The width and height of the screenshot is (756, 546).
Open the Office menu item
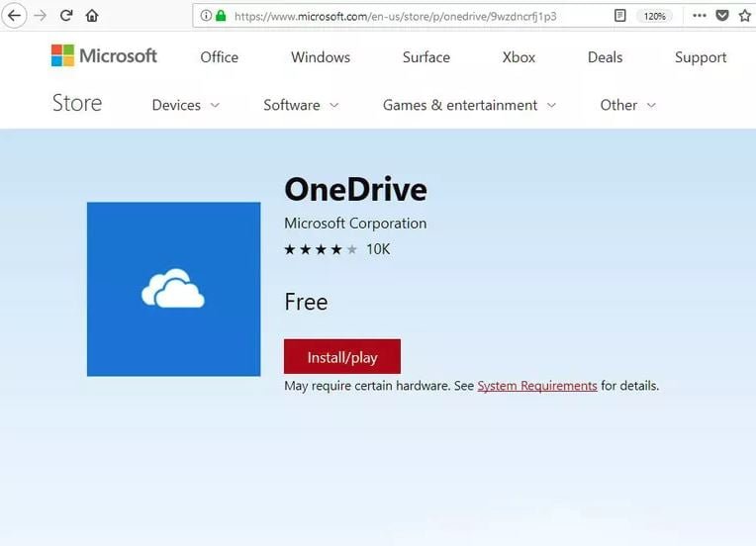(219, 57)
